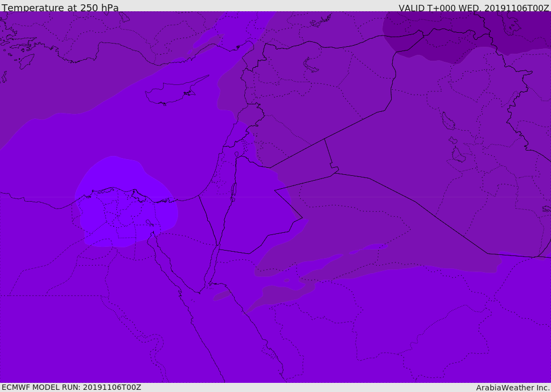This screenshot has width=551, height=392.
Task: Click the 'ECMWF MODEL RUN: 20191106T00Z' footer text
Action: click(x=72, y=387)
